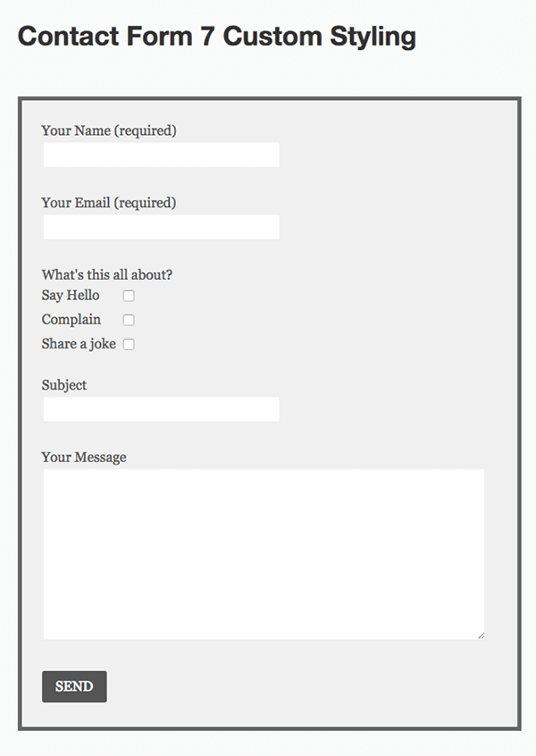Toggle the Share a joke checkbox
Screen dimensions: 536x756
click(x=129, y=343)
